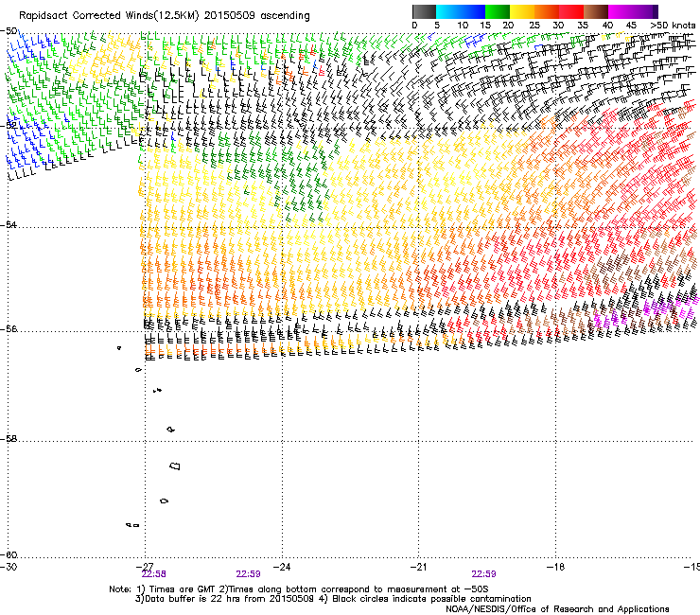700x615 pixels.
Task: Click the yellow 20-25 knots legend swatch
Action: pos(522,11)
